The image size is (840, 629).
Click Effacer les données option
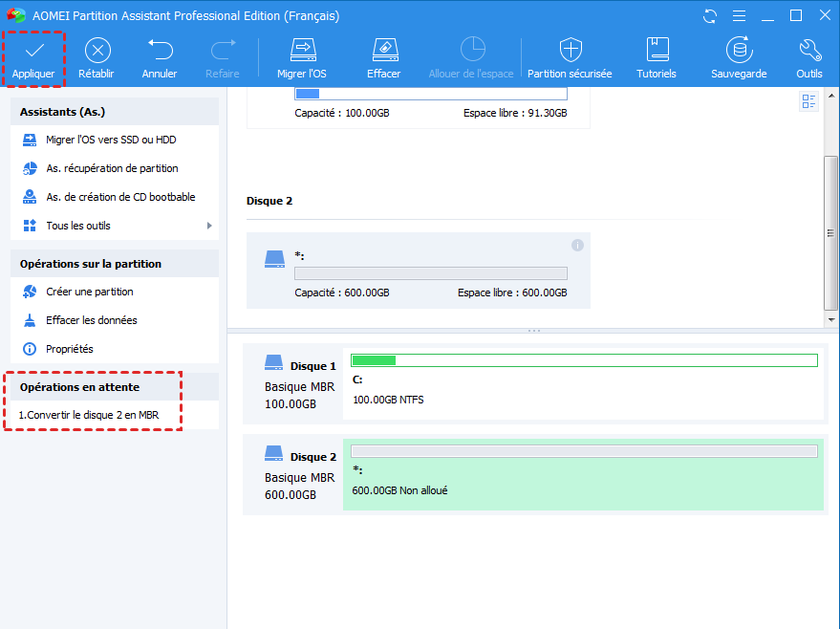click(x=92, y=320)
